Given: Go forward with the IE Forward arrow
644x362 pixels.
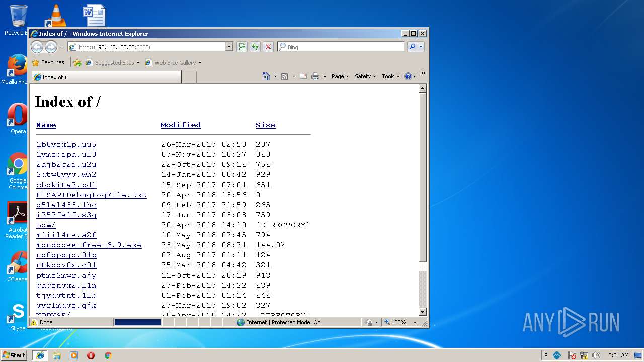Looking at the screenshot, I should [51, 47].
